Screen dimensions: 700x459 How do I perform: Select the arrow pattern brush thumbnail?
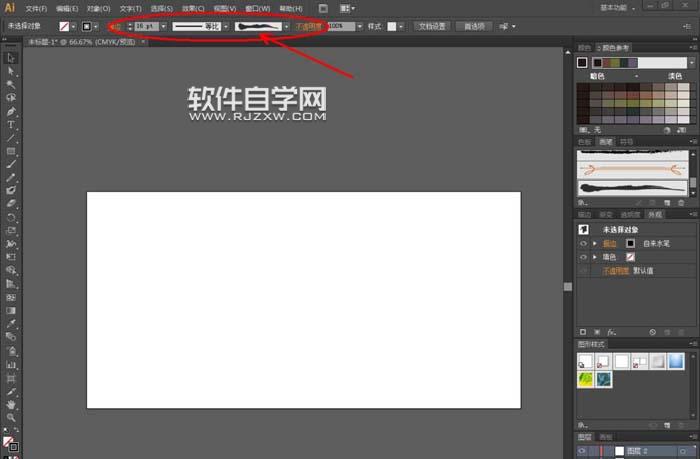tap(633, 170)
